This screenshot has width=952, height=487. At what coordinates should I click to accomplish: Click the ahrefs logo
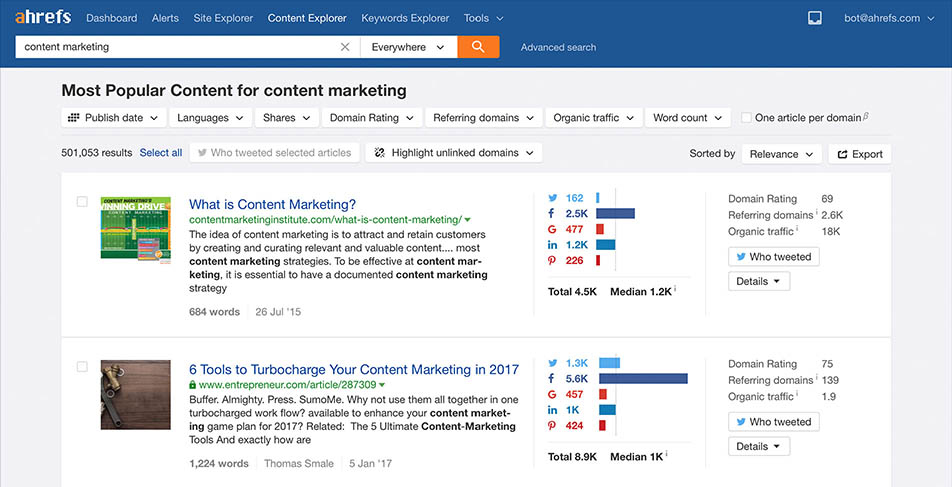coord(43,18)
